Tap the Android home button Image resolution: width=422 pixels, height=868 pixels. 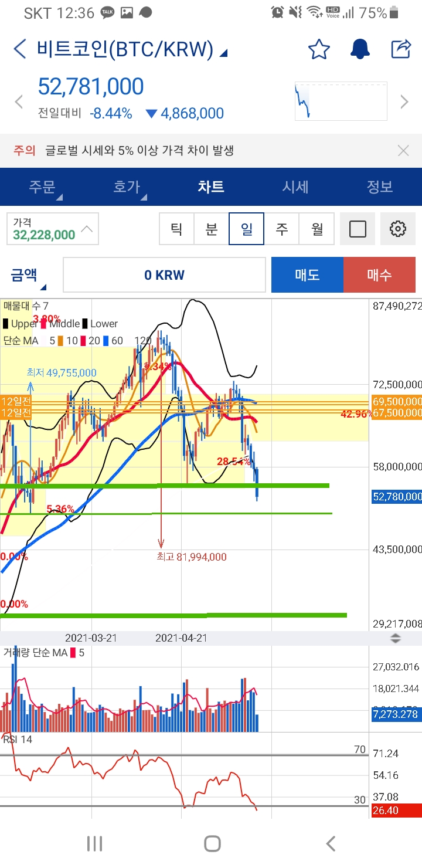(212, 843)
